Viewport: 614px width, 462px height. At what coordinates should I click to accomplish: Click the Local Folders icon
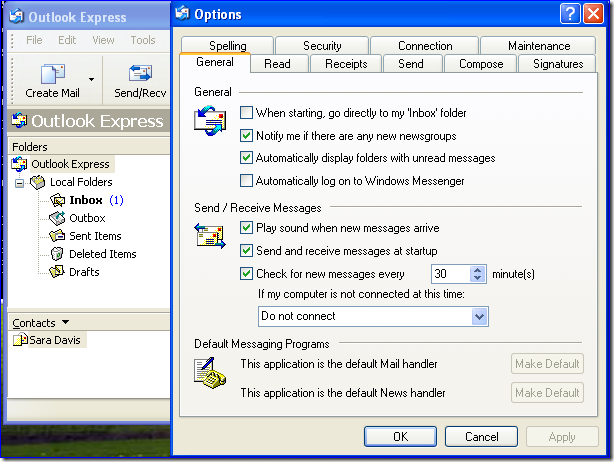[38, 182]
